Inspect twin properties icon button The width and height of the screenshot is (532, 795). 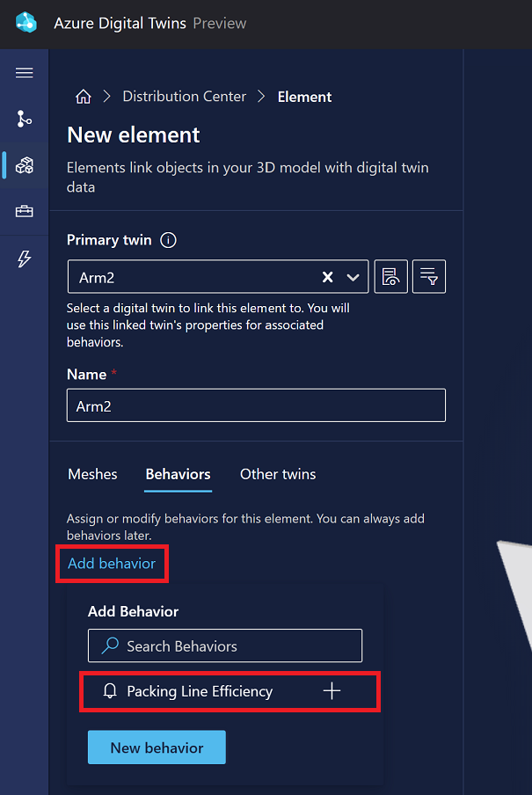(390, 277)
